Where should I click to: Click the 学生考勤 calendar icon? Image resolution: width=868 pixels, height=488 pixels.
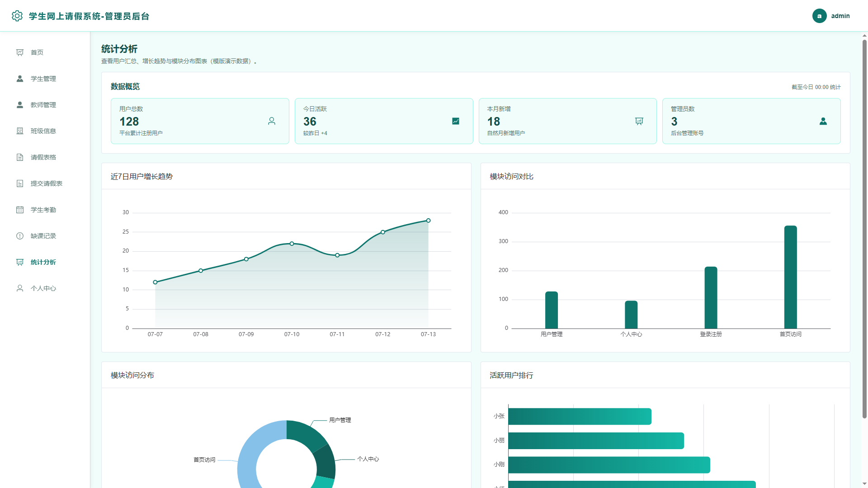(20, 210)
